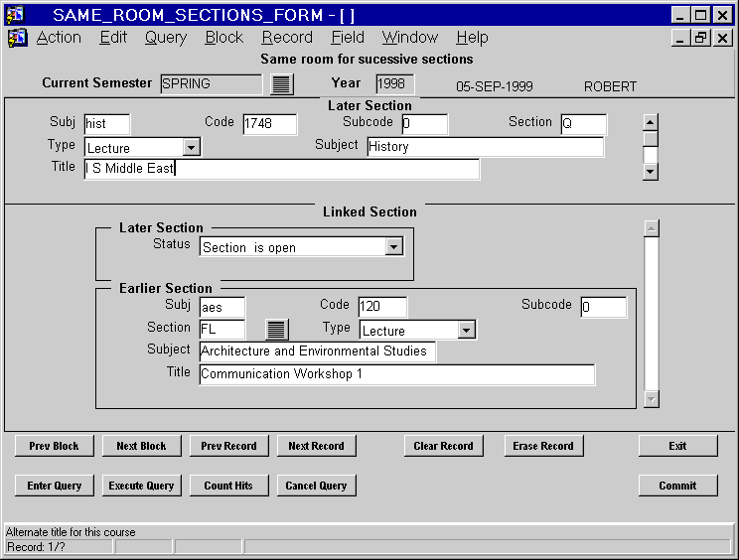Click Prev Block button

click(x=55, y=446)
